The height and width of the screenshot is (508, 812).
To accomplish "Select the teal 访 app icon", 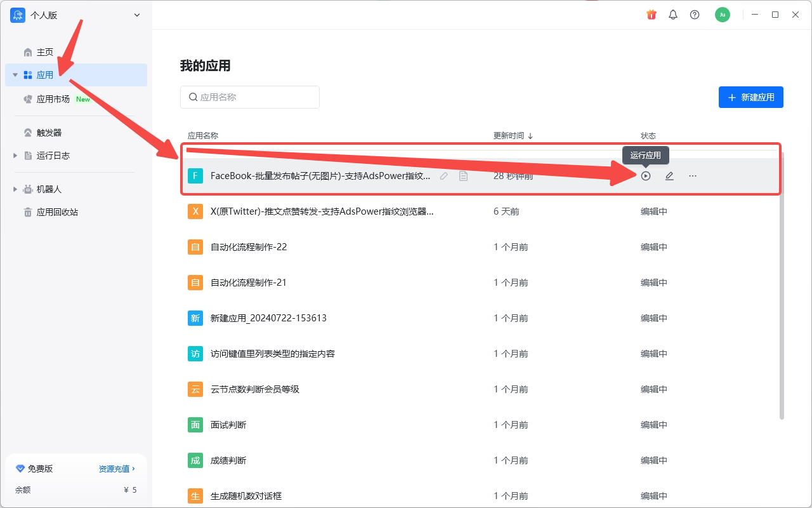I will [195, 354].
